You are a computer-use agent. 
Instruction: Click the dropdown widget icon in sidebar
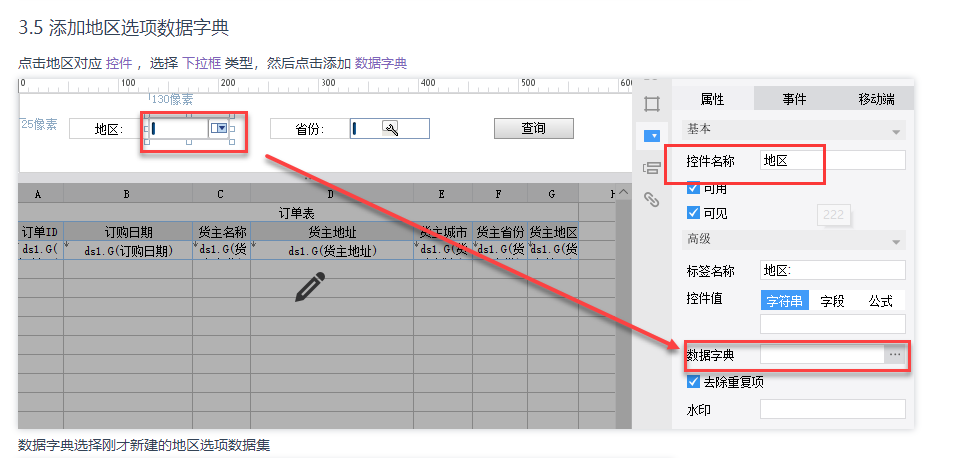(x=652, y=135)
